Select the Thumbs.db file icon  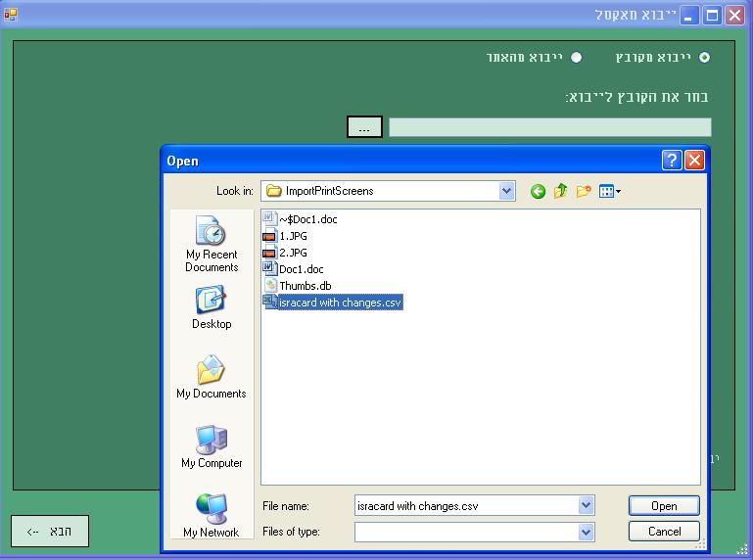pyautogui.click(x=270, y=285)
